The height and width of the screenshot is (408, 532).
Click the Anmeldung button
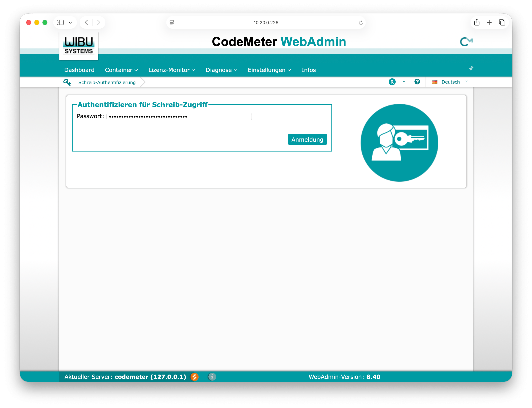(x=307, y=139)
